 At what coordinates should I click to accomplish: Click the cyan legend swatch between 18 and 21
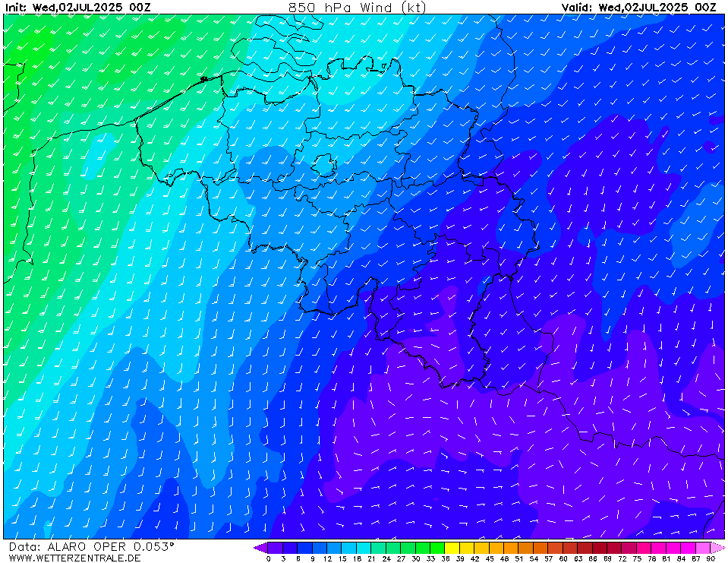[364, 548]
